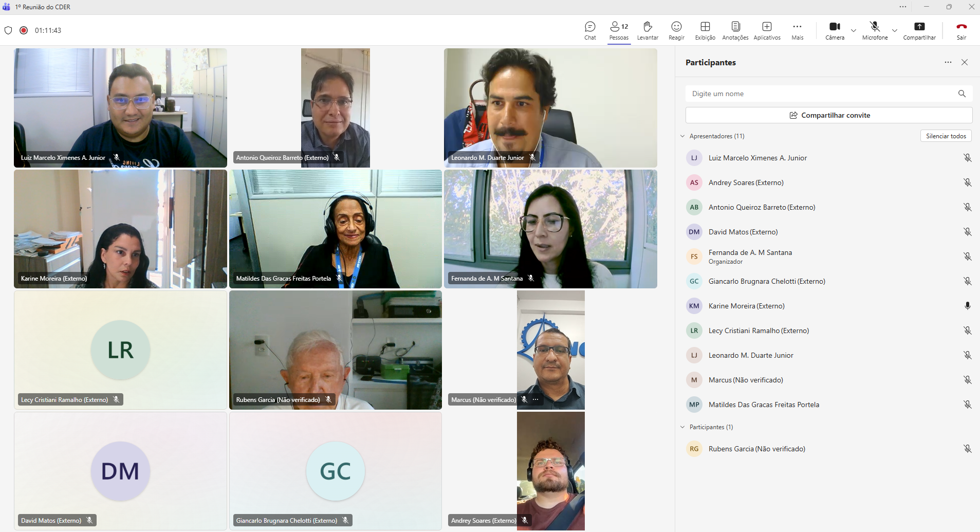980x532 pixels.
Task: Toggle the Câmera on or off
Action: tap(835, 30)
